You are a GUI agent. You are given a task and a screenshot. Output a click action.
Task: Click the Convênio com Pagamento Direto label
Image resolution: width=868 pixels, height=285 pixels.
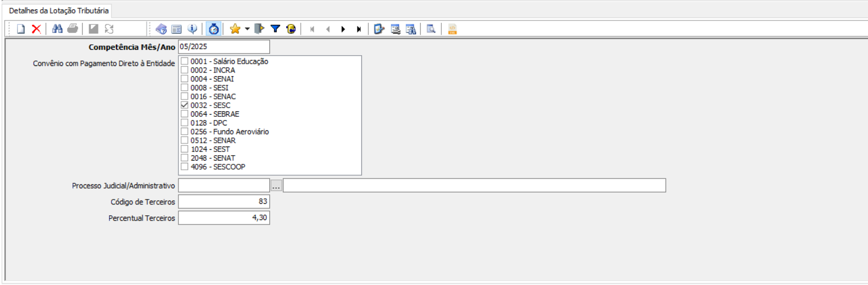click(x=104, y=63)
